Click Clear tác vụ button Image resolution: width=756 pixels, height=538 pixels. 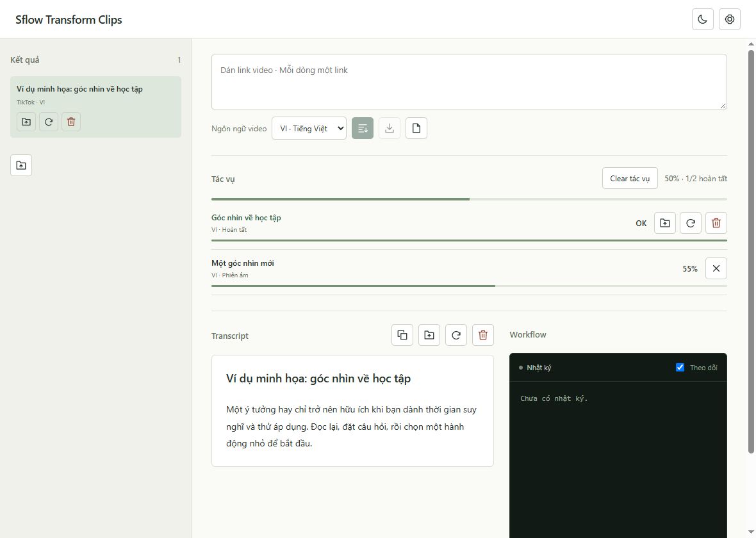click(630, 178)
